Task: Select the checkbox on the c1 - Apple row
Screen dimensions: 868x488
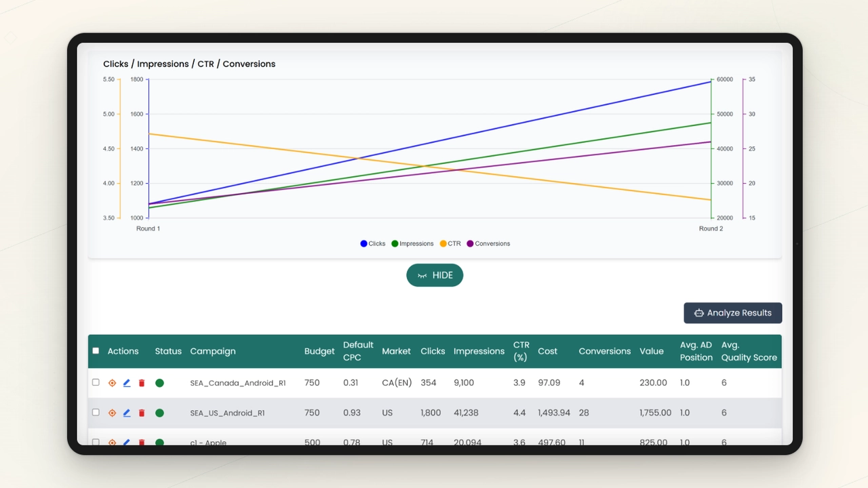Action: click(96, 442)
